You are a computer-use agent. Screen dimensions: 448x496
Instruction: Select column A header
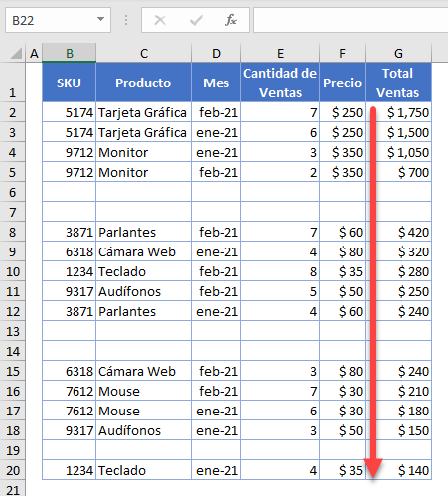tap(34, 53)
